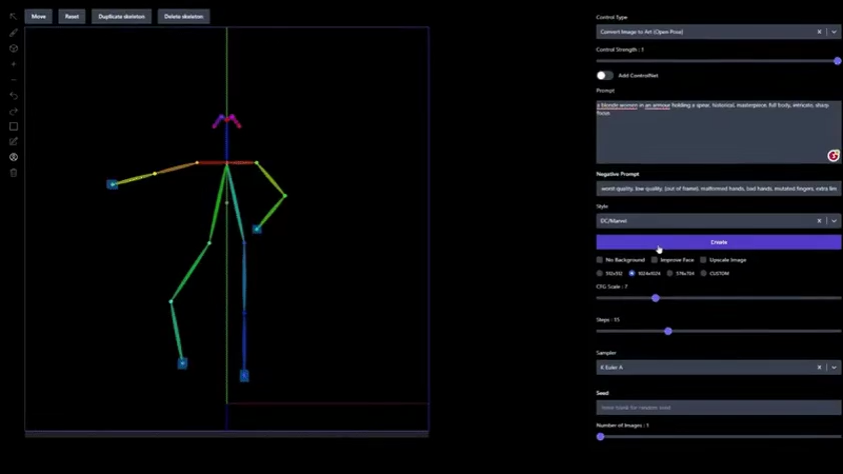
Task: Clear the Control Type selection with X
Action: [819, 32]
